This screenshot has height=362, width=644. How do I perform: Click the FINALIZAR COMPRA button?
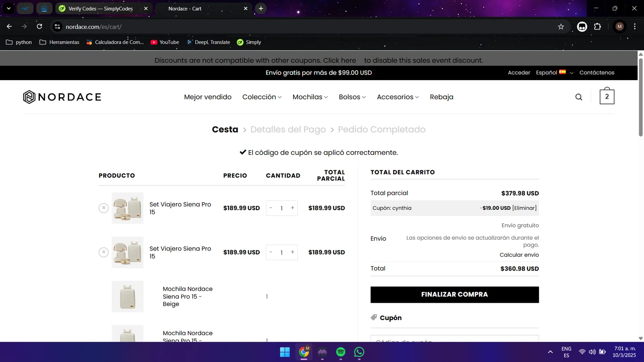[x=455, y=295]
